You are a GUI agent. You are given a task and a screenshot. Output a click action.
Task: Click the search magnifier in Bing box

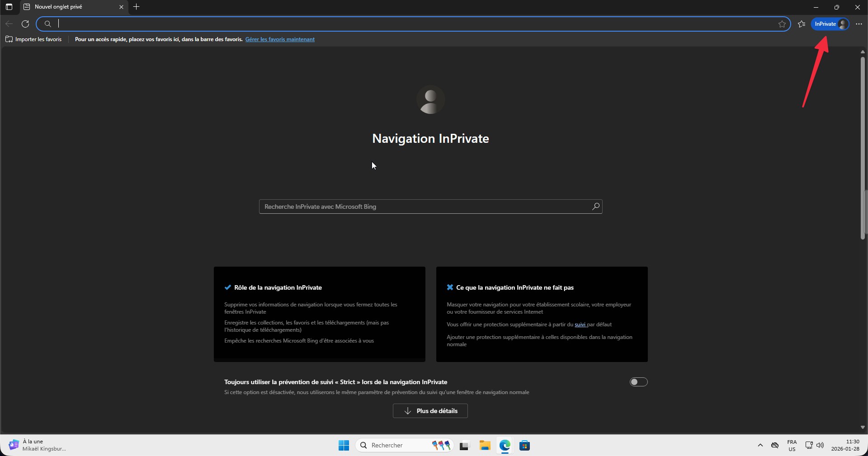[x=596, y=207]
